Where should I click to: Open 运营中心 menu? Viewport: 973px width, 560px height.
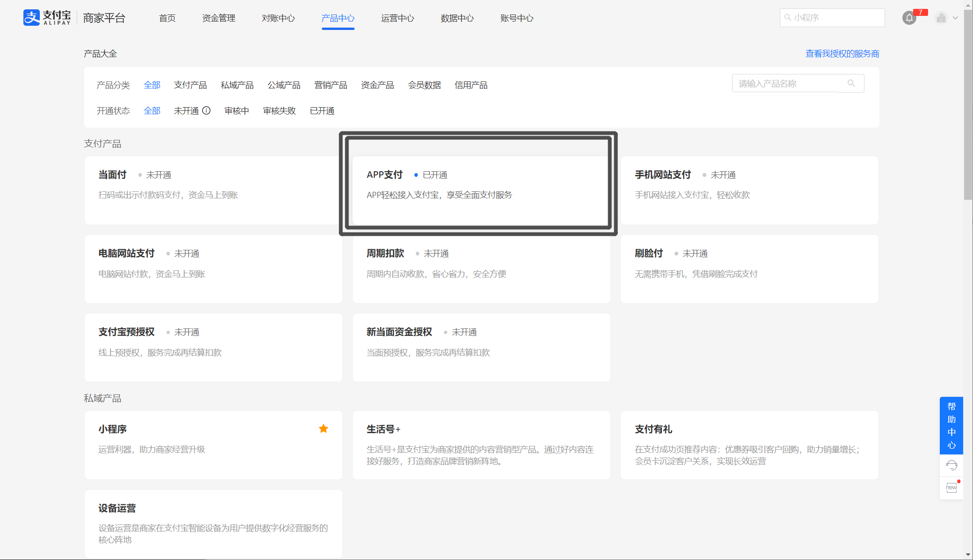tap(398, 18)
